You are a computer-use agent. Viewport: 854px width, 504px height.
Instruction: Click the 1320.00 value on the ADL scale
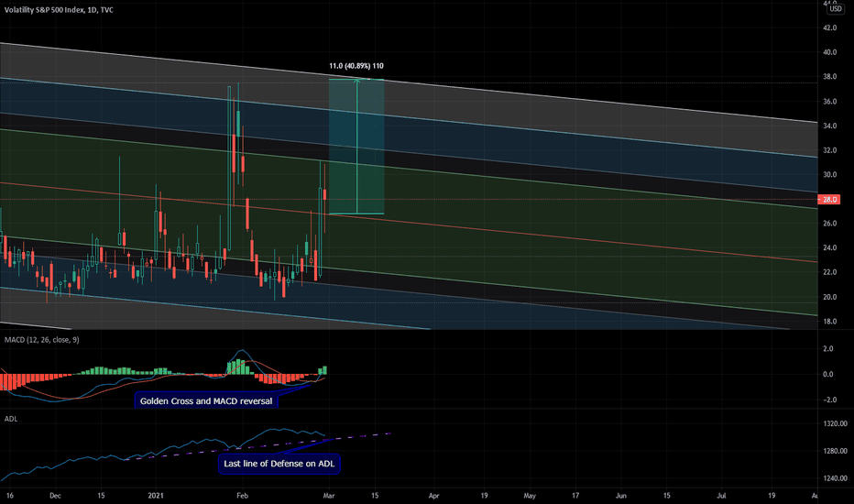(x=836, y=423)
